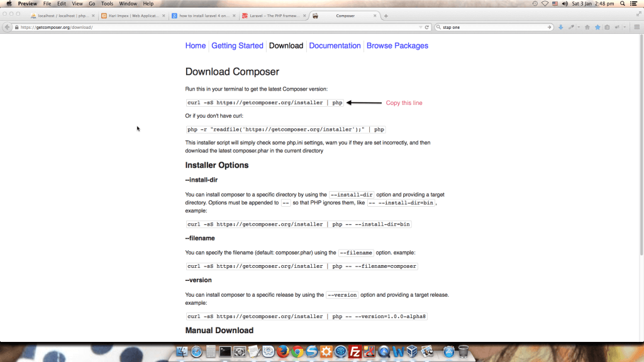Click the Home link in site navigation
This screenshot has height=362, width=644.
coord(195,45)
